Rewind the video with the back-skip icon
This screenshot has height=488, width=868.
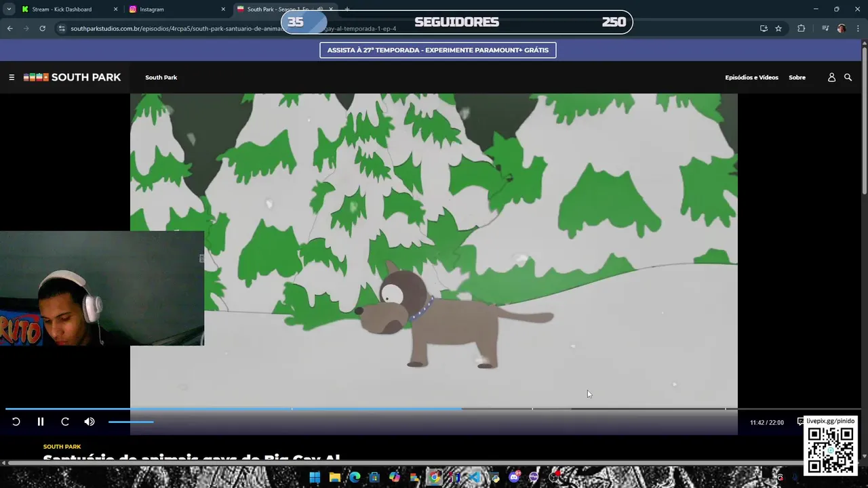16,422
